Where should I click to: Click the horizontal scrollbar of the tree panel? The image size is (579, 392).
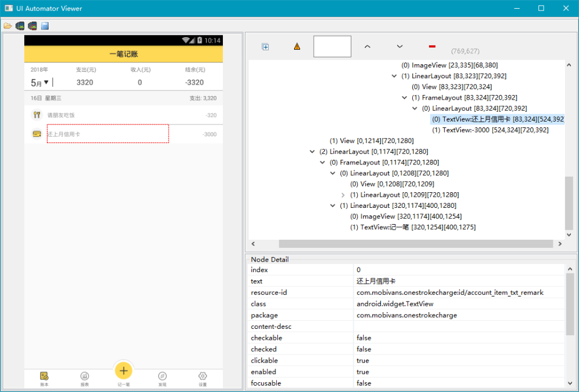click(x=416, y=244)
